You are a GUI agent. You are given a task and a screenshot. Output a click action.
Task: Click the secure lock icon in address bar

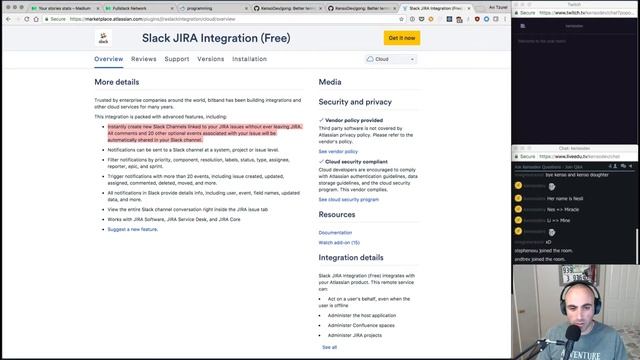[x=47, y=19]
